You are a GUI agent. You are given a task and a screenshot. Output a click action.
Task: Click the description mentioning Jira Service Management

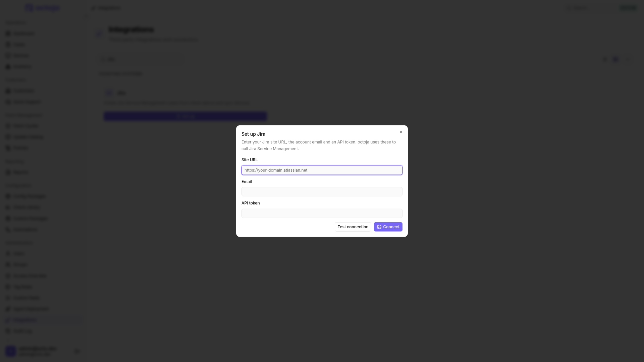coord(319,145)
